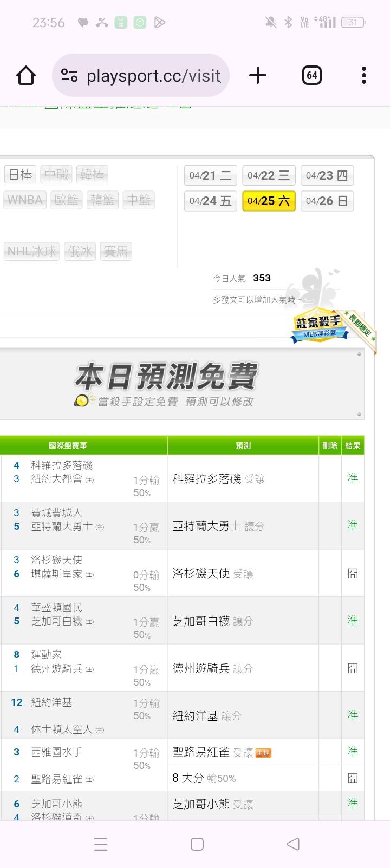Tap the Bluetooth status icon
This screenshot has width=390, height=868.
click(289, 22)
